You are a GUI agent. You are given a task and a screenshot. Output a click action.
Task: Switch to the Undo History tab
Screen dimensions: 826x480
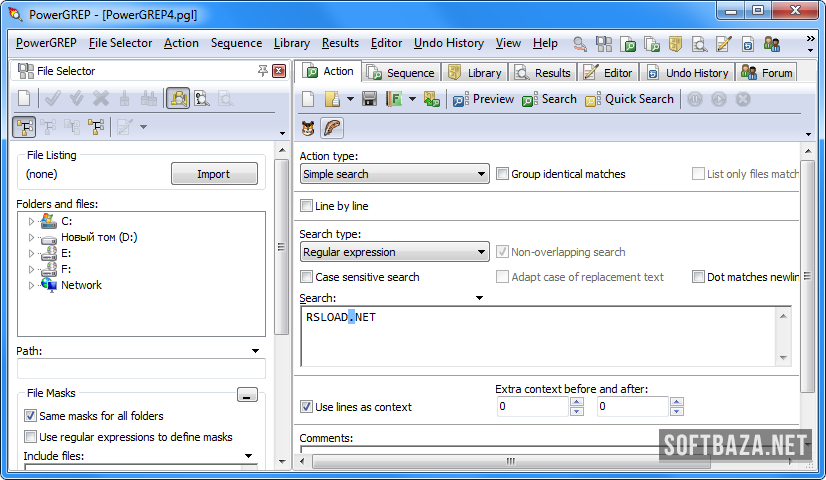pyautogui.click(x=688, y=72)
